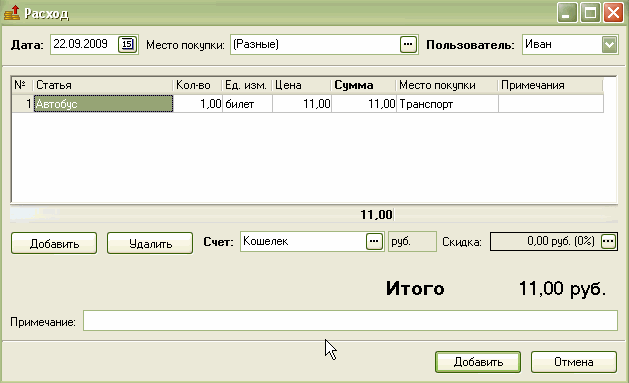Click the Место покупки table column header

click(447, 85)
